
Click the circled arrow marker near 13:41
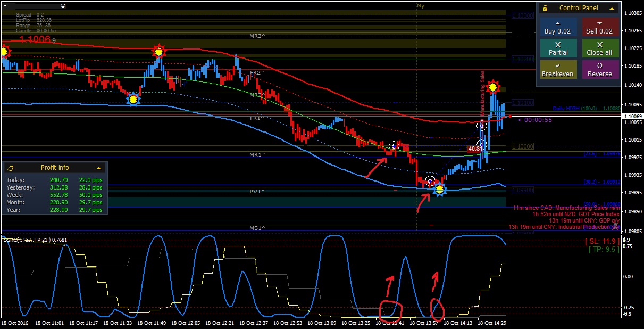coord(394,146)
